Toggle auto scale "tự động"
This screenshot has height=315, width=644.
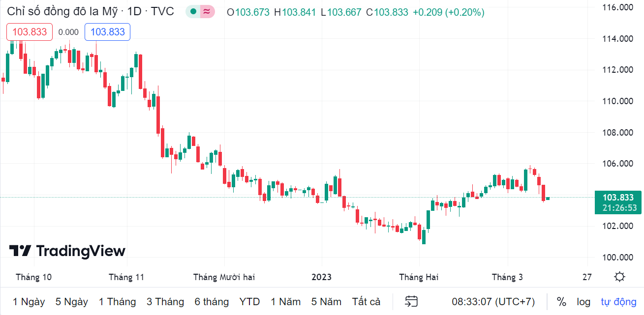pyautogui.click(x=618, y=302)
